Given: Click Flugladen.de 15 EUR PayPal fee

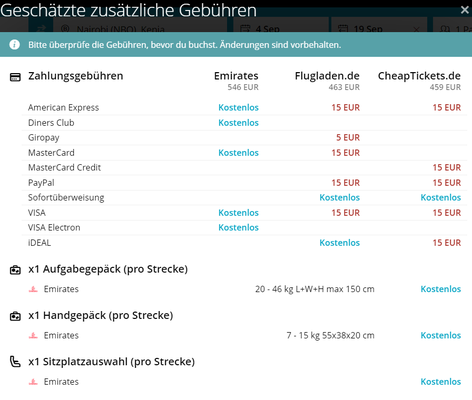Looking at the screenshot, I should [x=346, y=183].
